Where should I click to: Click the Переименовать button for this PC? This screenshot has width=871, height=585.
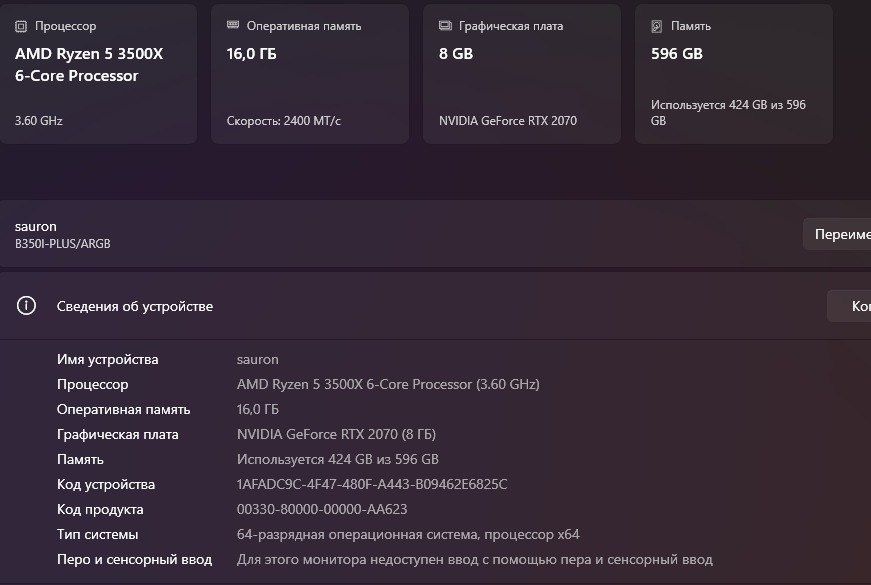click(x=837, y=234)
